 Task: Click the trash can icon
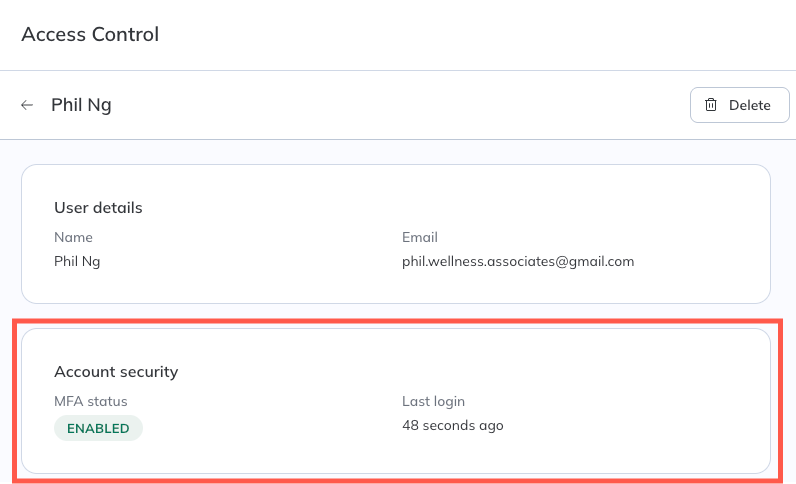[711, 105]
